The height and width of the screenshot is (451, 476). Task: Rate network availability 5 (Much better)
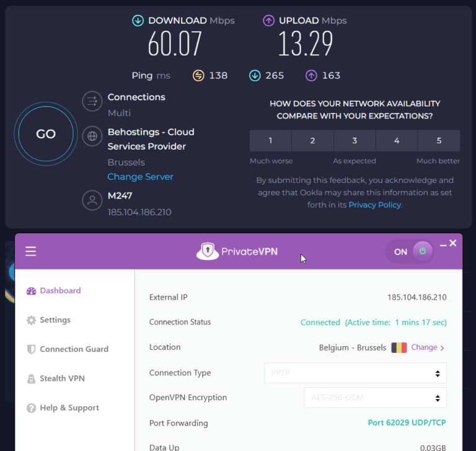(439, 141)
